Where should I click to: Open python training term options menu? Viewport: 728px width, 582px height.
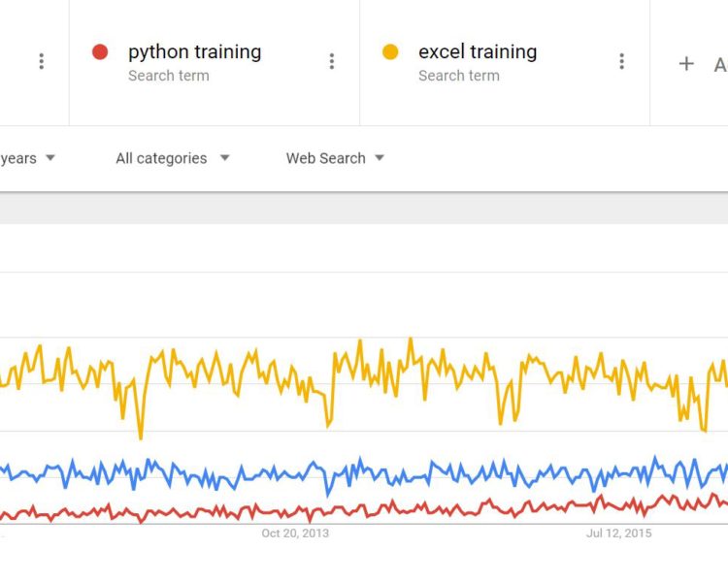coord(332,62)
